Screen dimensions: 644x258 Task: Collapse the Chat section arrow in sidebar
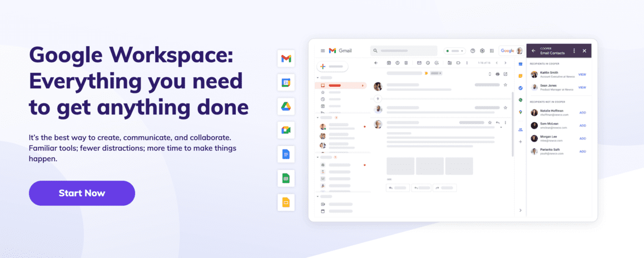click(x=318, y=117)
